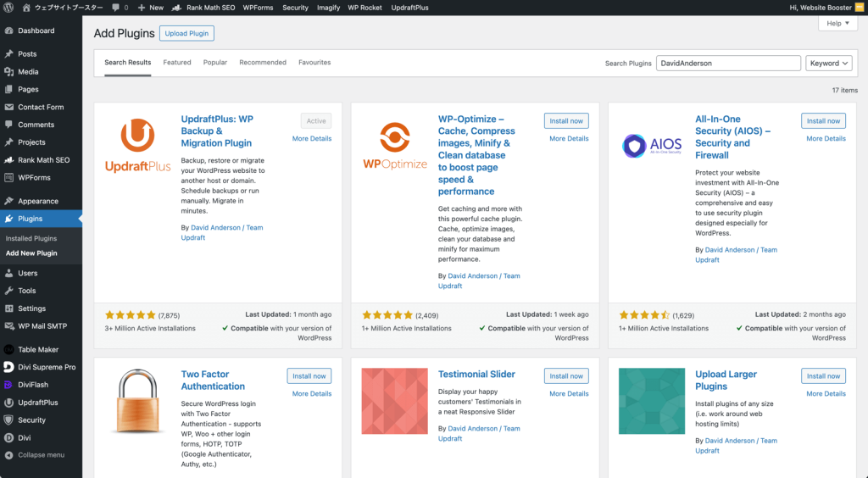
Task: Click the Plugins plug icon in sidebar
Action: pos(8,219)
